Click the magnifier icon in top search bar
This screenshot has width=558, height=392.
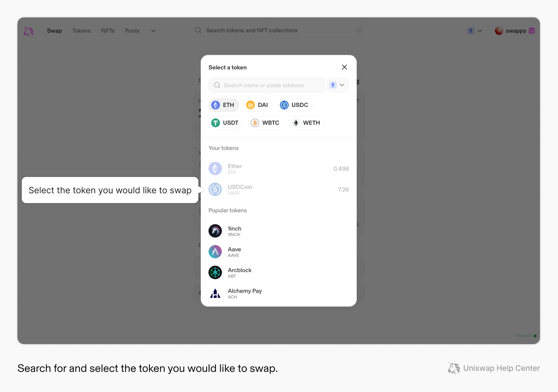tap(198, 30)
